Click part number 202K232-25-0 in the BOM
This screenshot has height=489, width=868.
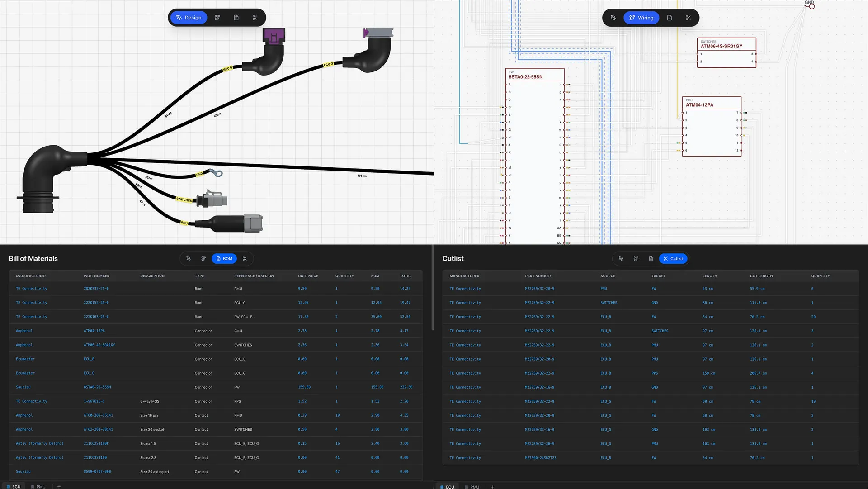point(96,289)
